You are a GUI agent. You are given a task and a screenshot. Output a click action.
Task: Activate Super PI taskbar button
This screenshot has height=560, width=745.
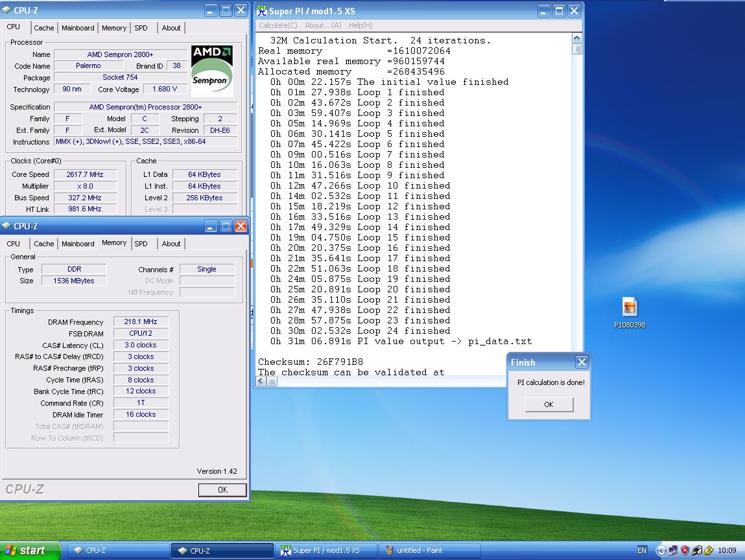[x=326, y=550]
